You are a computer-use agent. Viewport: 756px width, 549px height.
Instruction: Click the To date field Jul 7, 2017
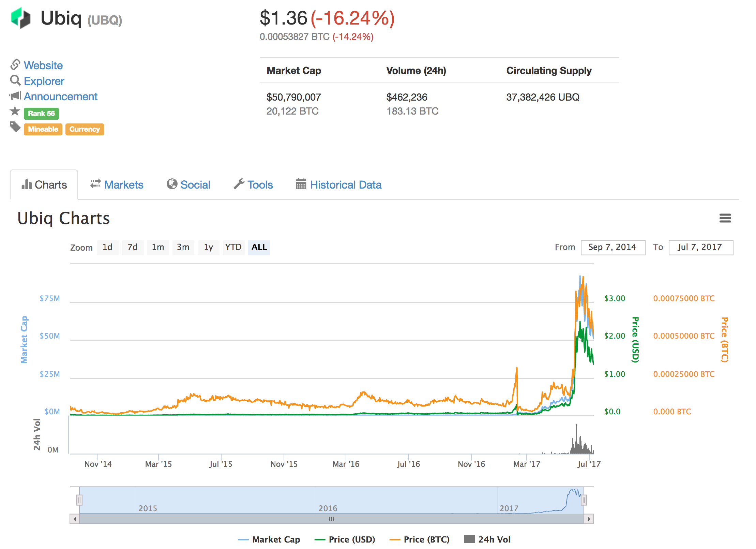point(701,247)
